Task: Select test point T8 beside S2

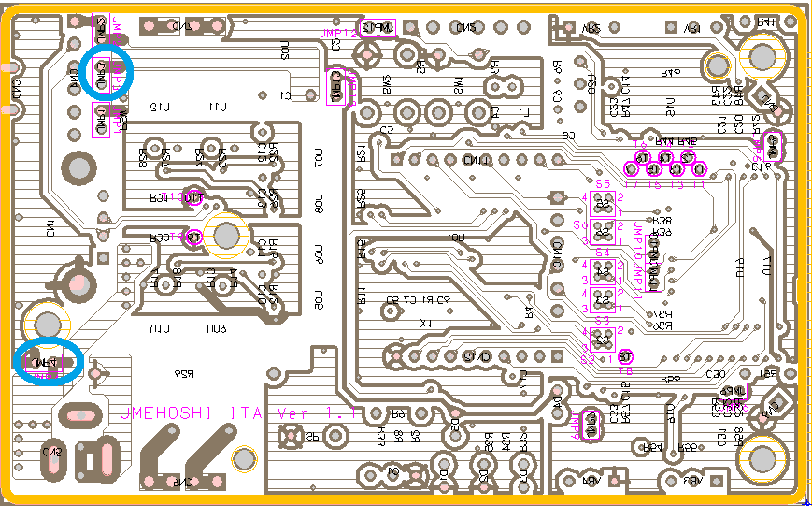Action: (x=626, y=356)
